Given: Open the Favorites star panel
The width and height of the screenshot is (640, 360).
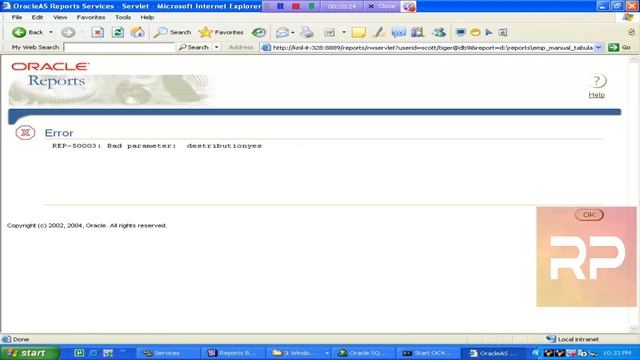Looking at the screenshot, I should click(221, 32).
